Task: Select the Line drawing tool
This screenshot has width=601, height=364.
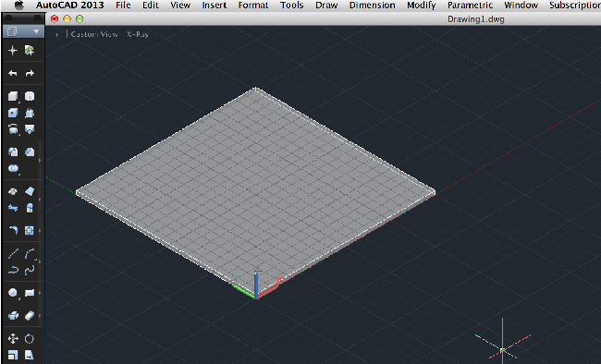Action: pos(13,253)
